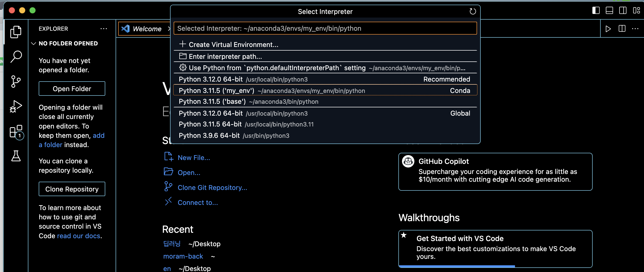Refresh the interpreter list
This screenshot has width=644, height=272.
[x=472, y=11]
